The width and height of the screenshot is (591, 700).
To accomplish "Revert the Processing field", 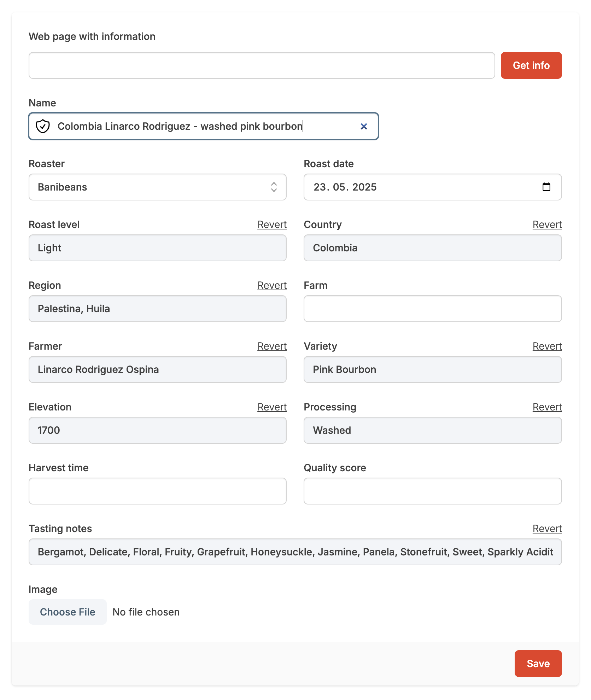I will (x=547, y=407).
